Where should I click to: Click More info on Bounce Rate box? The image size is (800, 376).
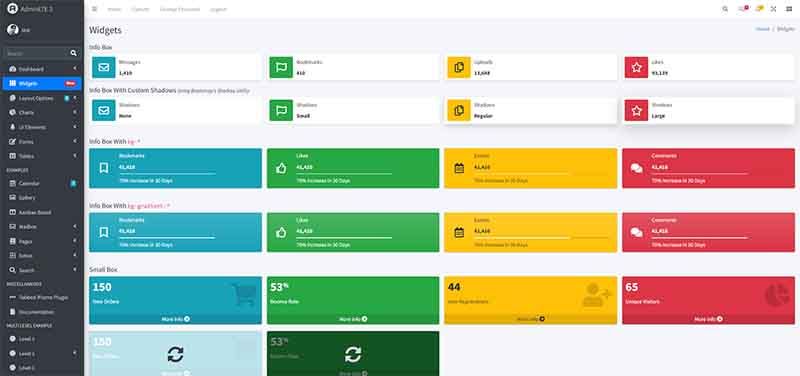353,319
